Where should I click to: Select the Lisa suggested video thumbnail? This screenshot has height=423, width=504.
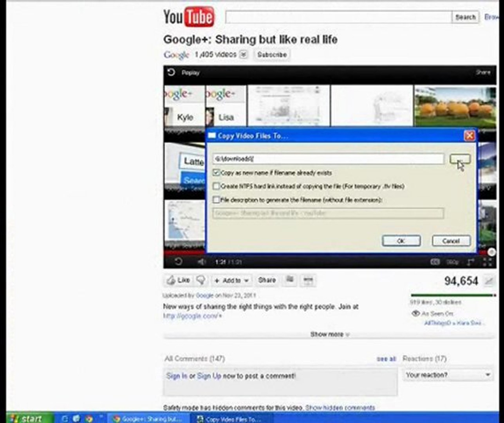click(226, 106)
